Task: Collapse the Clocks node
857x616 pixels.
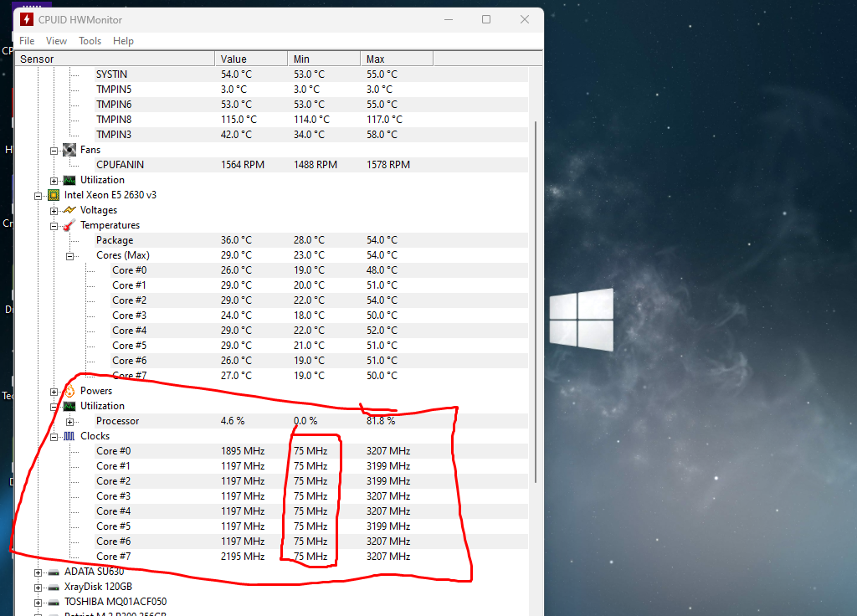Action: pos(54,437)
